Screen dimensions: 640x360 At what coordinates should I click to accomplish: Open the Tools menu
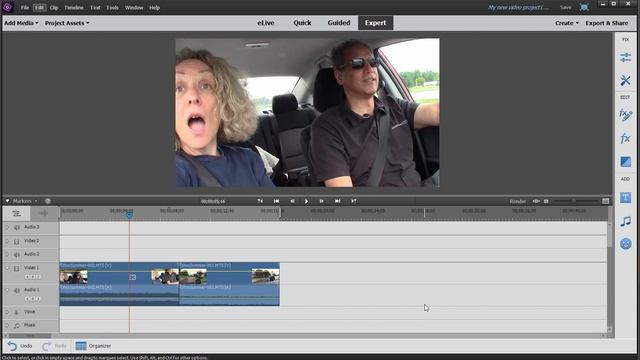pyautogui.click(x=112, y=7)
